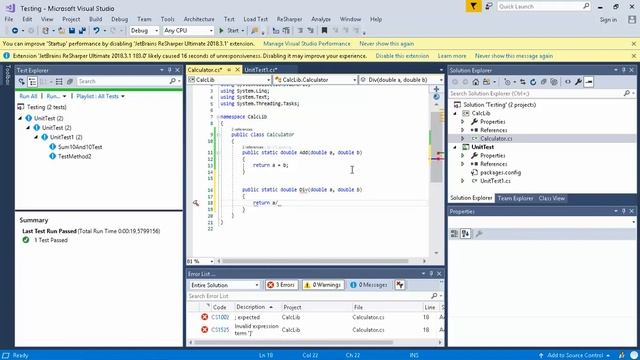
Task: Click the Property Pages wrench in Properties panel
Action: pyautogui.click(x=479, y=233)
